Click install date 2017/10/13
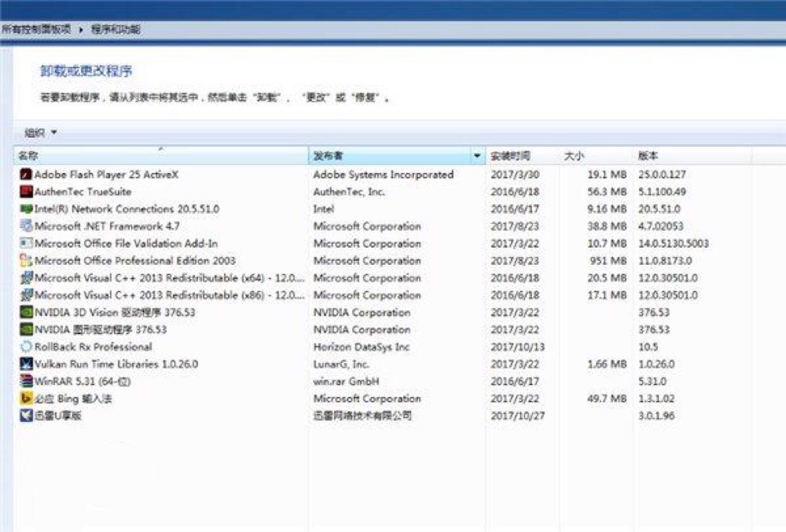 518,347
